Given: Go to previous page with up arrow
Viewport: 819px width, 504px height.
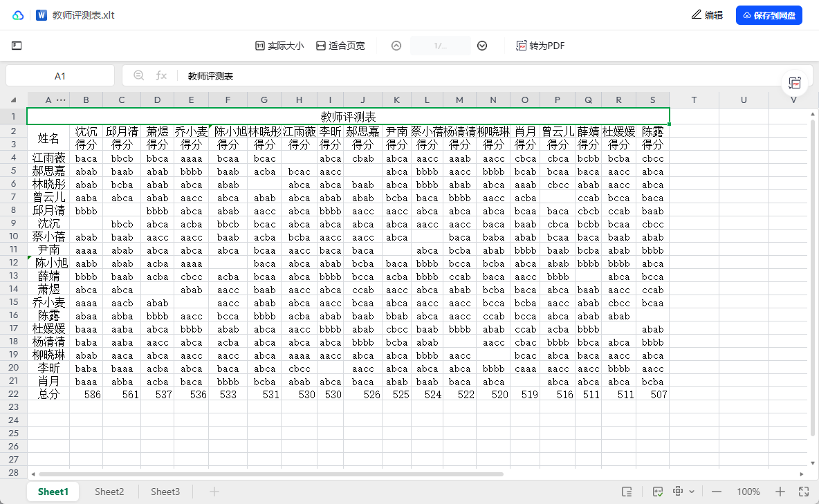Looking at the screenshot, I should point(396,46).
